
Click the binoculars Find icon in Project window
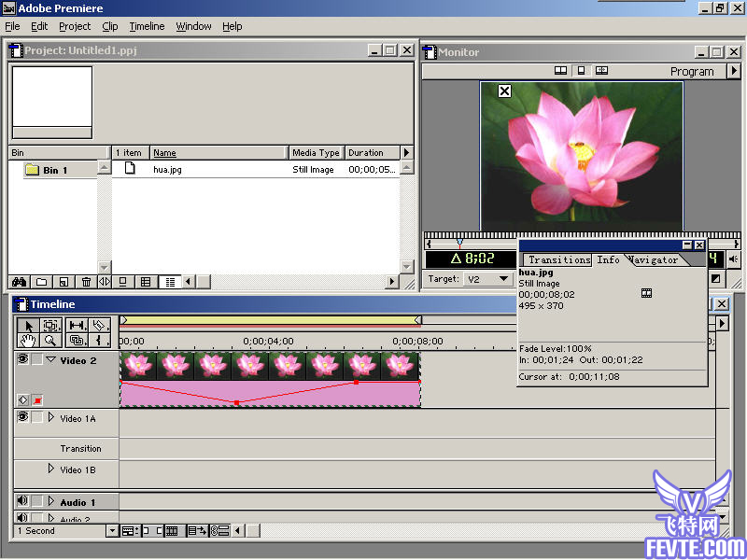click(18, 282)
